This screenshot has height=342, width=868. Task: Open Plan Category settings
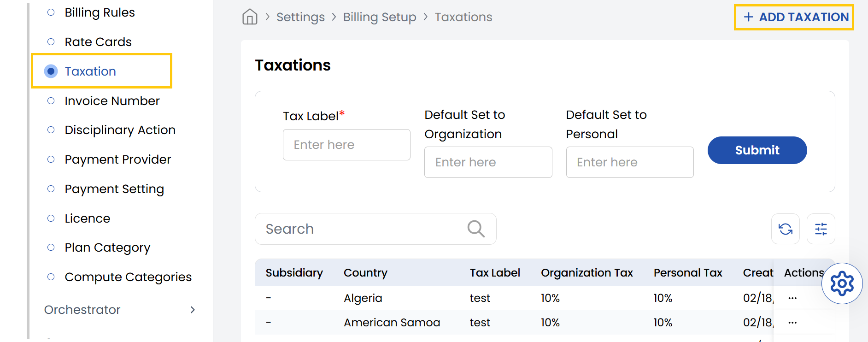(x=107, y=248)
